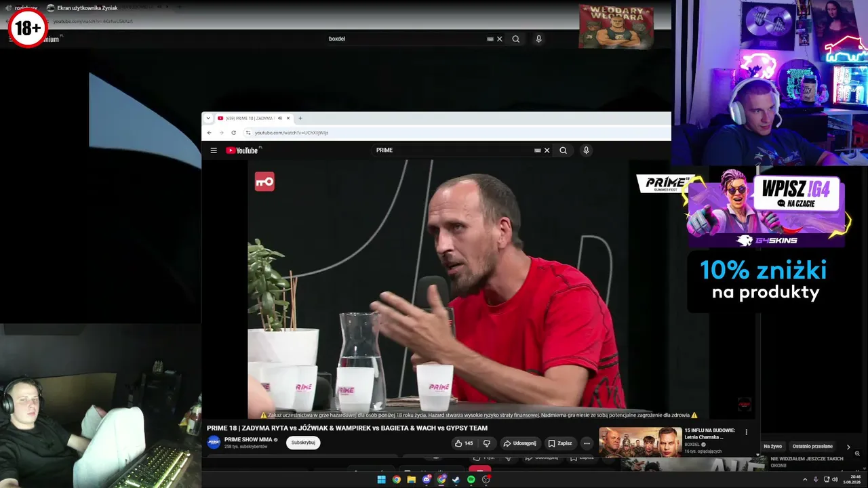
Task: Start voice search next to PRIME search
Action: coord(586,150)
